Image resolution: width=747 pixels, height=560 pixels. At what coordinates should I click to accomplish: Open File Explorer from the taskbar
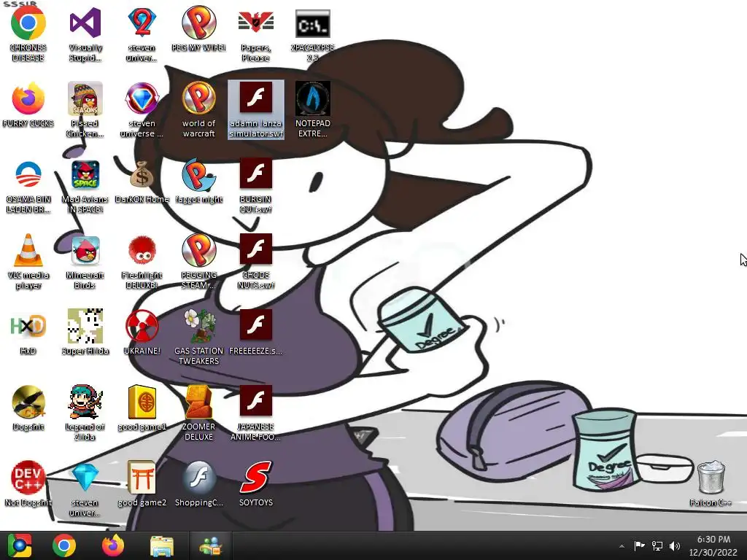coord(161,545)
